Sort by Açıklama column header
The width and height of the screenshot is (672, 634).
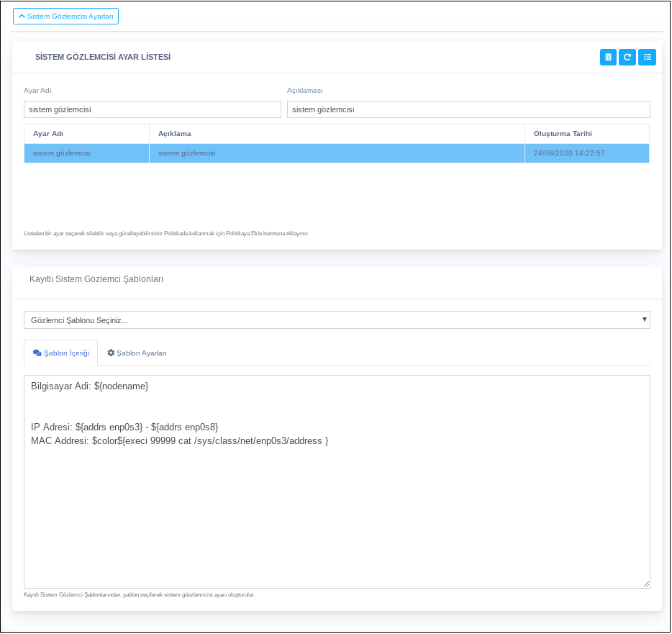pyautogui.click(x=174, y=134)
